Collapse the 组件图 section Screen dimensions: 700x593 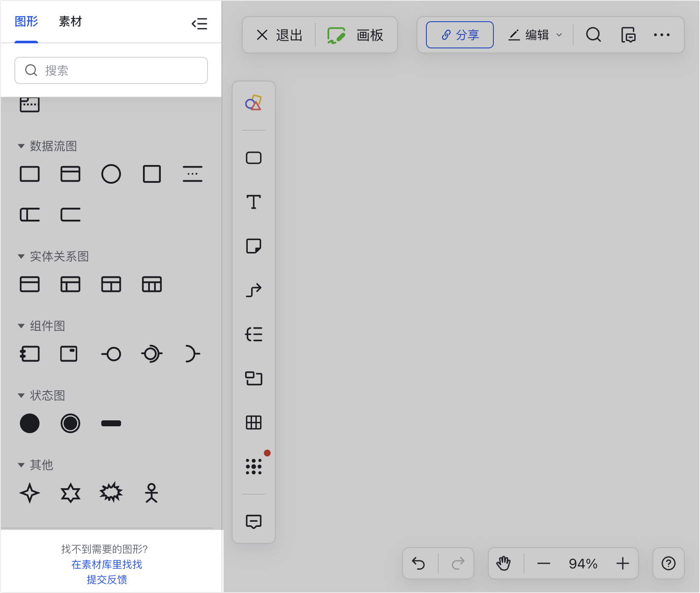(21, 326)
